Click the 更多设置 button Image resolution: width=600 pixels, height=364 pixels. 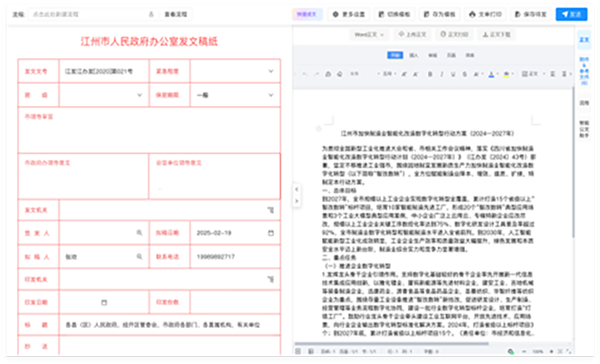(x=349, y=14)
